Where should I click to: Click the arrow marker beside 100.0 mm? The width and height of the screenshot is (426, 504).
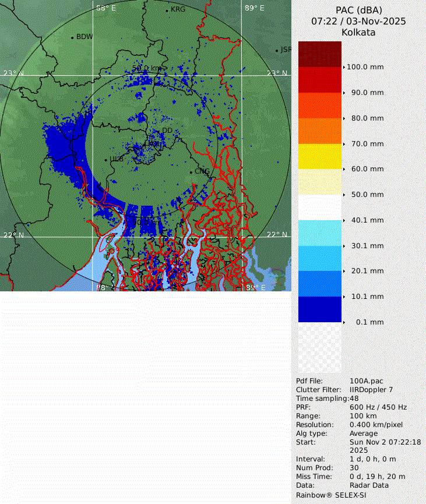pyautogui.click(x=344, y=67)
